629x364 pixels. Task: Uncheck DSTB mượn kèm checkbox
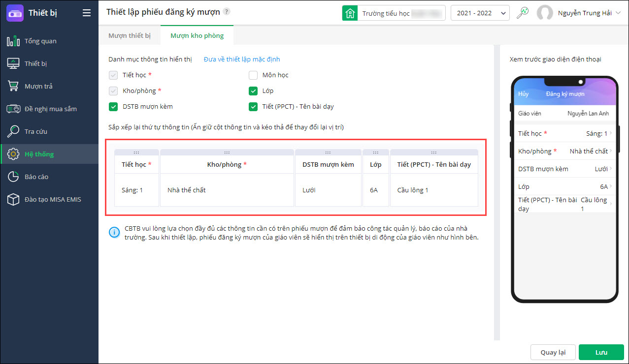[113, 106]
